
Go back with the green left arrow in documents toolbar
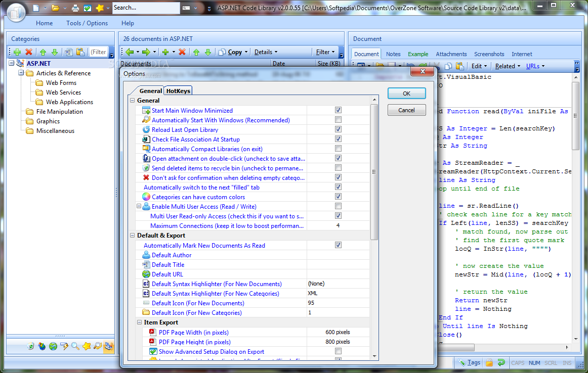click(x=130, y=52)
